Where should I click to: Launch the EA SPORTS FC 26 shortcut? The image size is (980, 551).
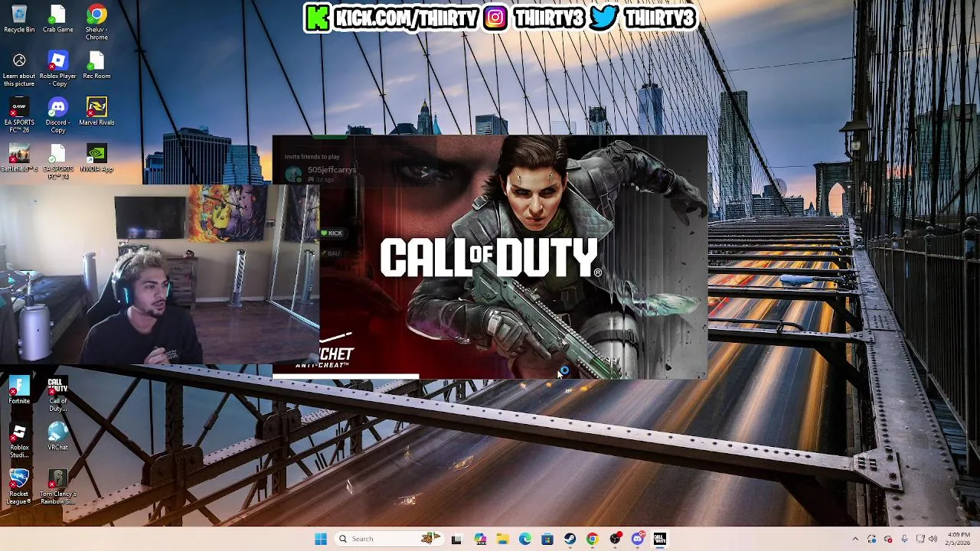(19, 116)
